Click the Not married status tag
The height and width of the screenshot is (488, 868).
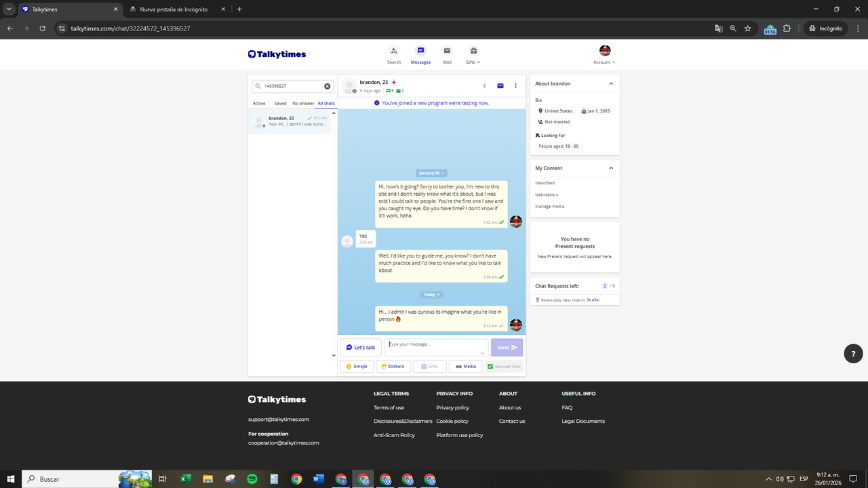tap(553, 122)
